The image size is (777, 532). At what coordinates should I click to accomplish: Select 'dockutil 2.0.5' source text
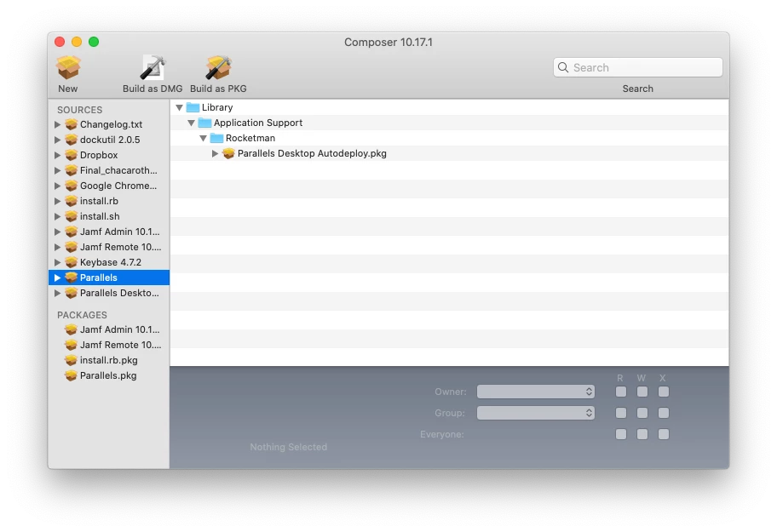pyautogui.click(x=110, y=140)
